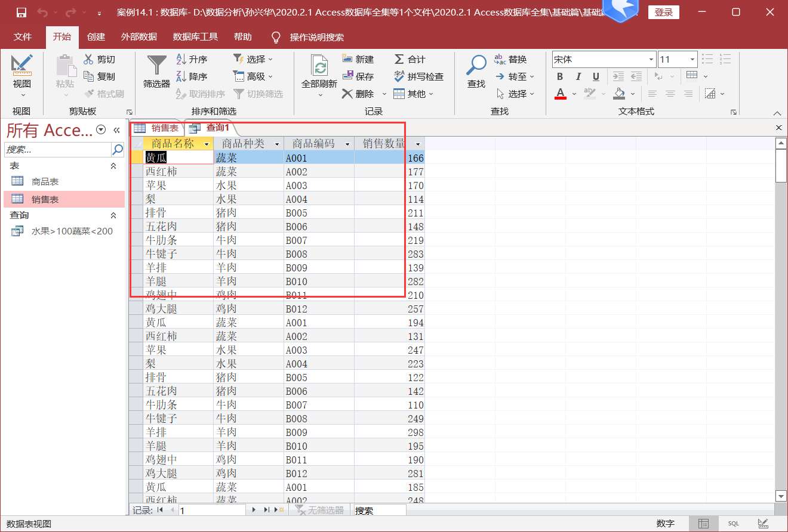Open the font size 11 dropdown

(692, 60)
